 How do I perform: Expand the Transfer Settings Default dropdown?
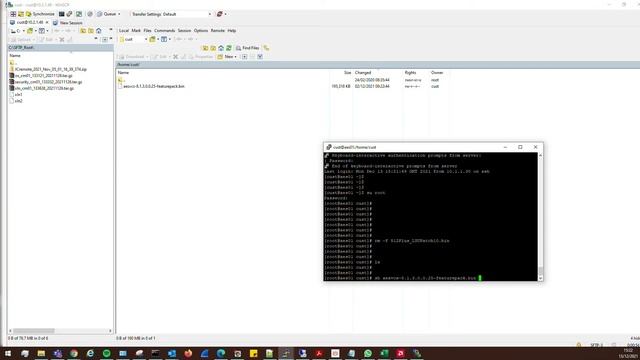210,14
